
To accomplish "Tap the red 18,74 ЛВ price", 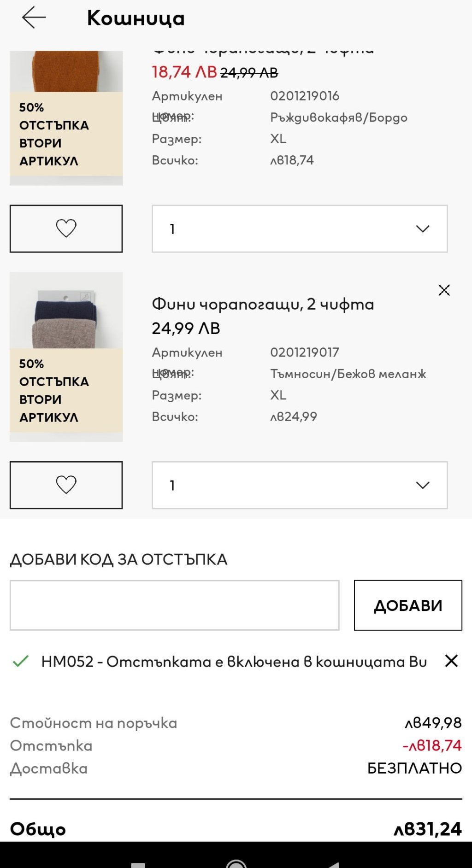I will 184,72.
